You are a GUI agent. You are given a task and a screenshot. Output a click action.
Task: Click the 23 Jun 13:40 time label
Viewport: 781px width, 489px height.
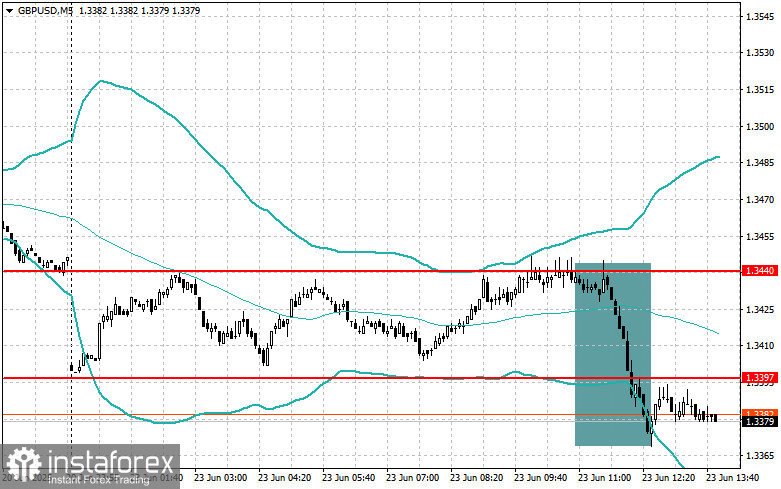[x=733, y=478]
